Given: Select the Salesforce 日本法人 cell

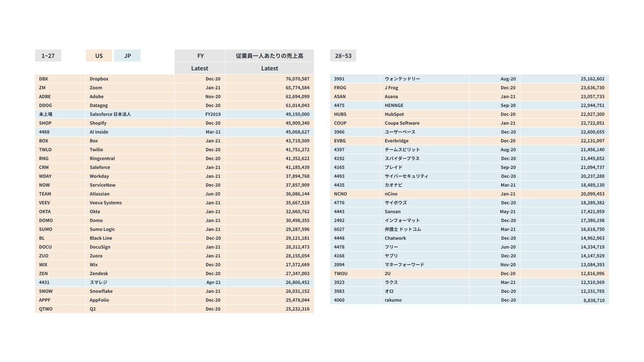Looking at the screenshot, I should [x=130, y=114].
